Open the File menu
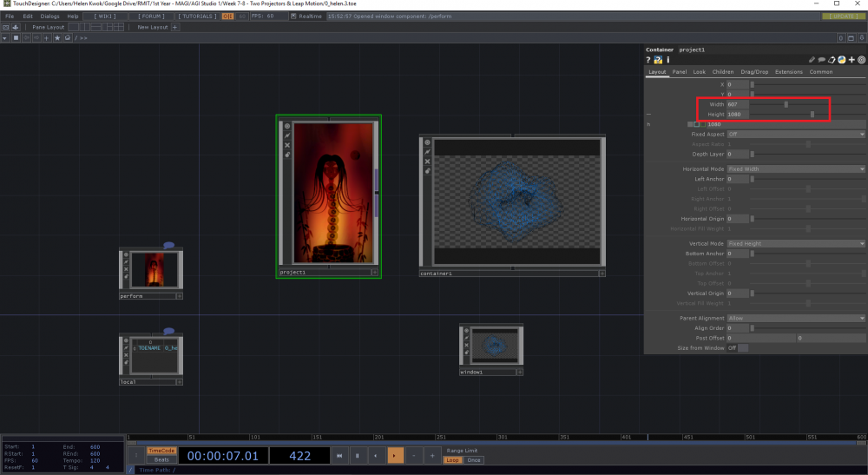868x475 pixels. [x=10, y=16]
